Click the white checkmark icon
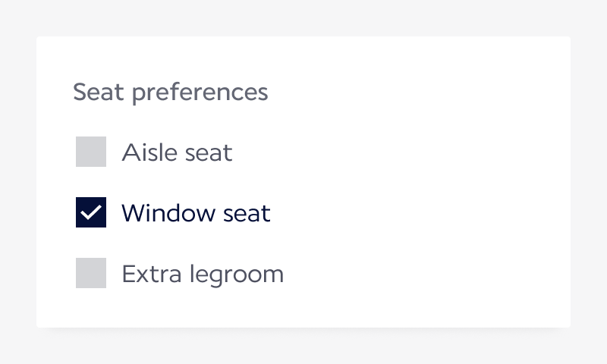The height and width of the screenshot is (364, 607). tap(91, 212)
